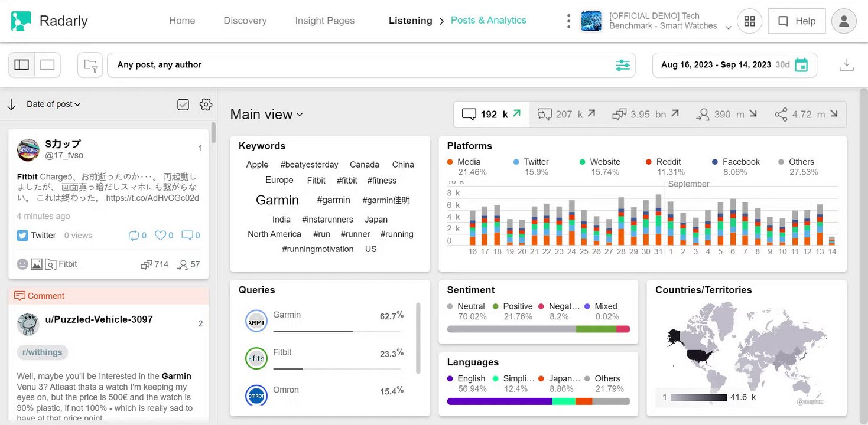Click the project thumbnail image in header
Viewport: 868px width, 425px height.
coord(591,21)
